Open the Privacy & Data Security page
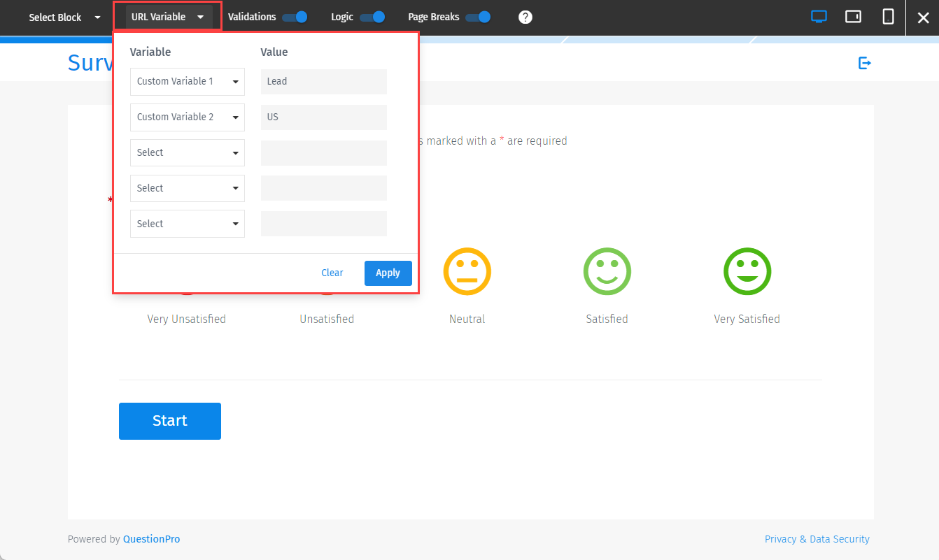Image resolution: width=939 pixels, height=560 pixels. pyautogui.click(x=817, y=538)
